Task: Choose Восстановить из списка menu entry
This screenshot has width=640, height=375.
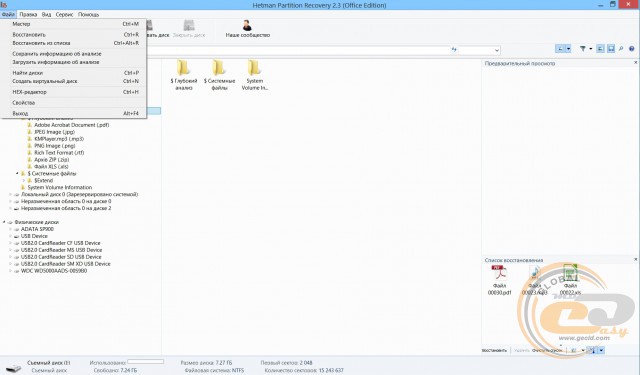Action: tap(73, 43)
